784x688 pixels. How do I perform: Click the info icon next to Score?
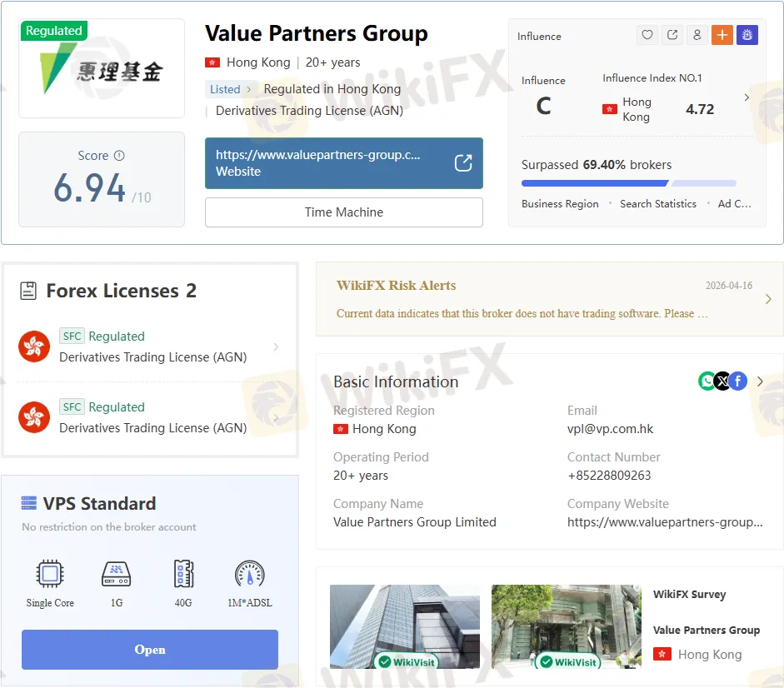pos(119,156)
